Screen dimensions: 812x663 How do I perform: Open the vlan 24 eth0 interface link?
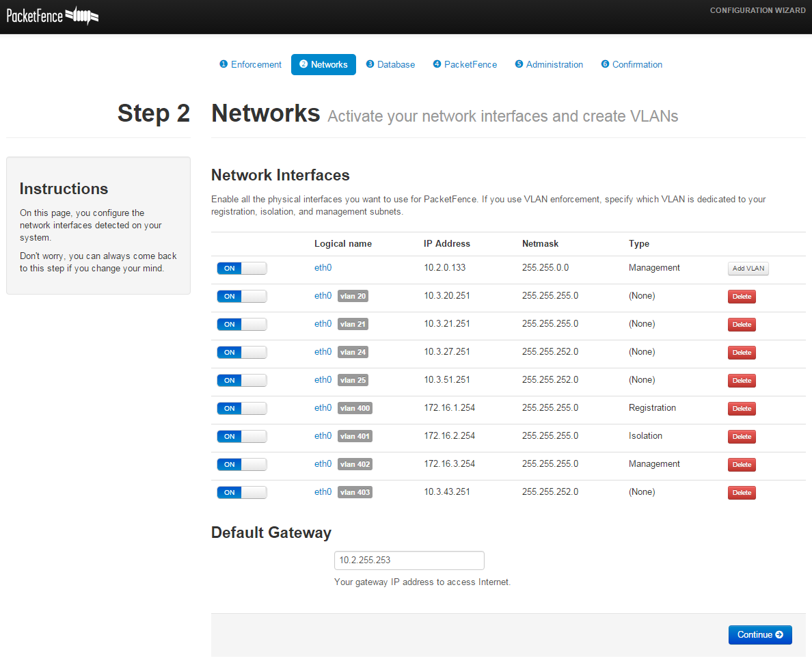point(323,351)
